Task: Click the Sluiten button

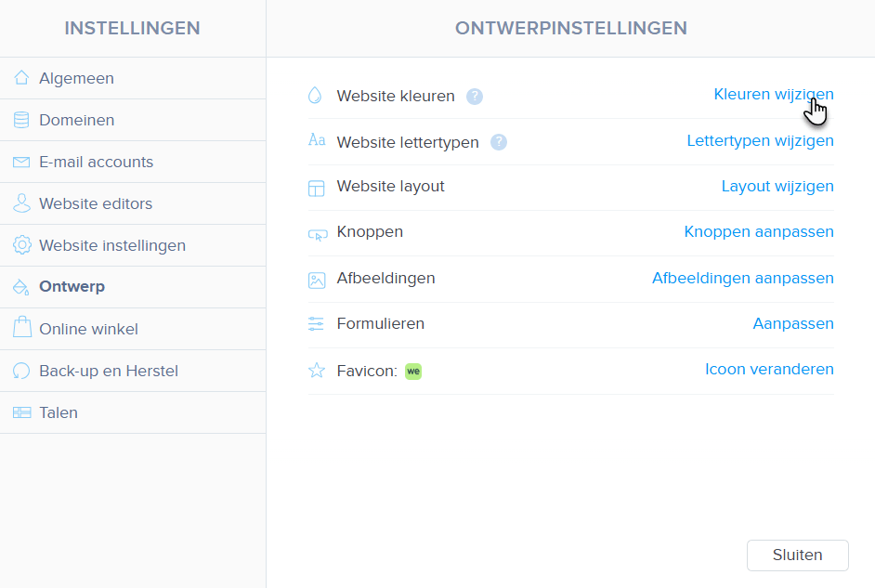Action: [x=797, y=555]
